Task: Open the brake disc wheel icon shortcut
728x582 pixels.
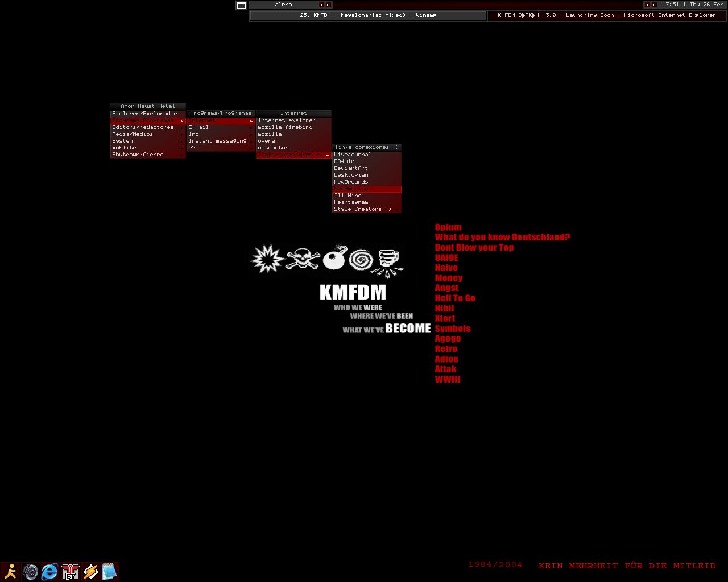Action: [30, 571]
